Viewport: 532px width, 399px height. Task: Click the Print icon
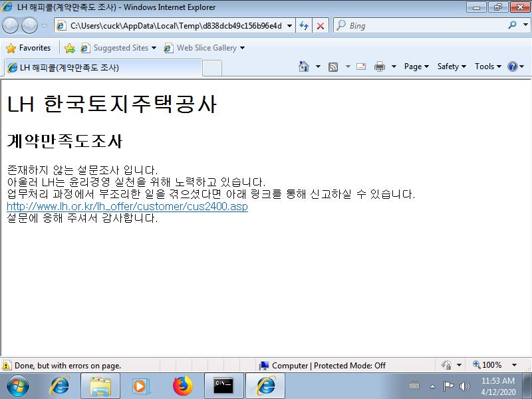coord(380,66)
